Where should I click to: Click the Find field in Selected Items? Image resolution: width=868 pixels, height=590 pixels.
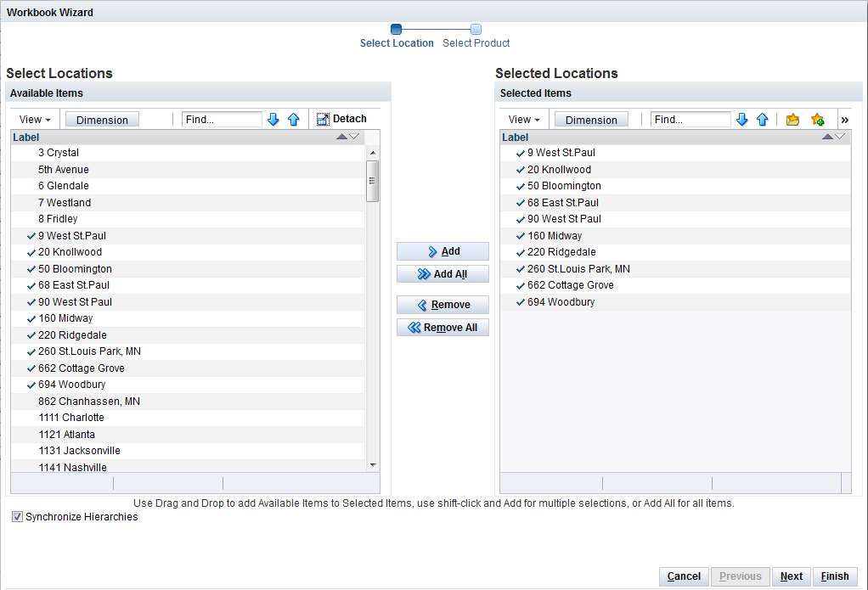690,120
